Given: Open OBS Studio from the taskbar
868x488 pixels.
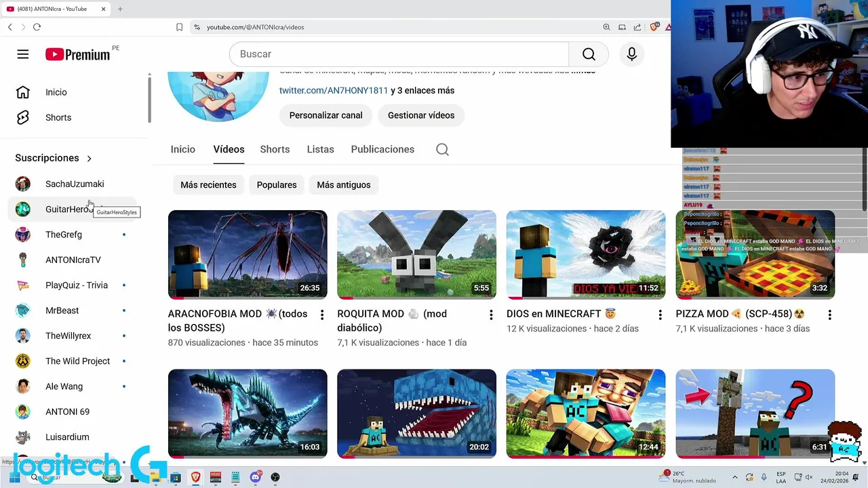Looking at the screenshot, I should pyautogui.click(x=275, y=477).
